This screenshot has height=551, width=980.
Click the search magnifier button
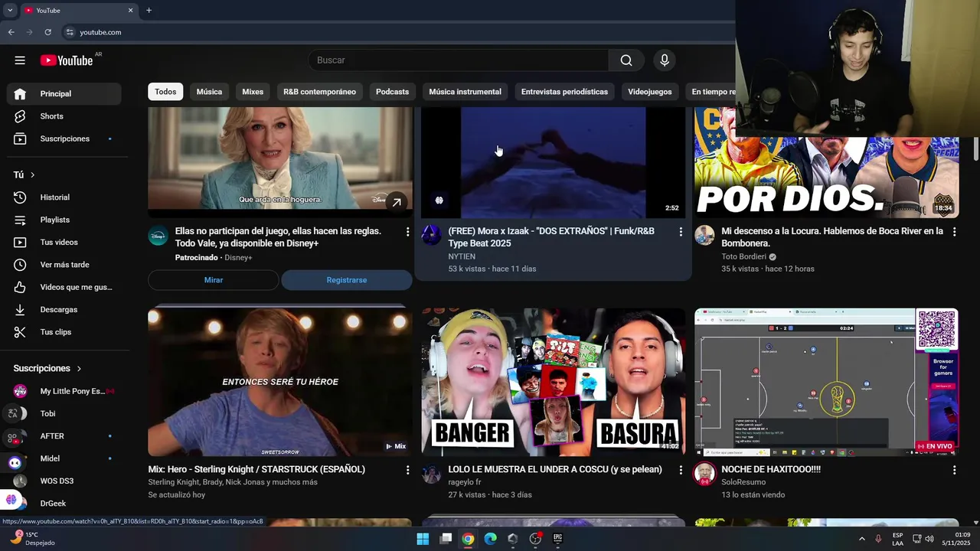coord(626,60)
